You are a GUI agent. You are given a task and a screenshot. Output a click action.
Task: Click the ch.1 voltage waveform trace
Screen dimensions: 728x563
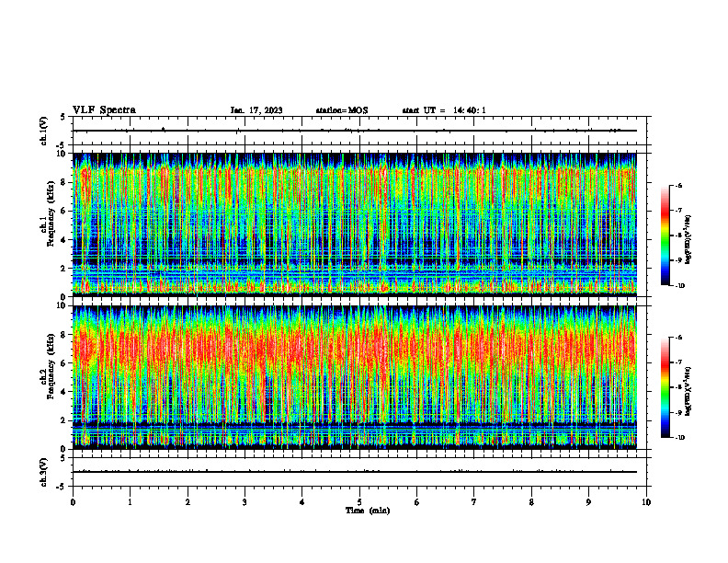point(354,131)
